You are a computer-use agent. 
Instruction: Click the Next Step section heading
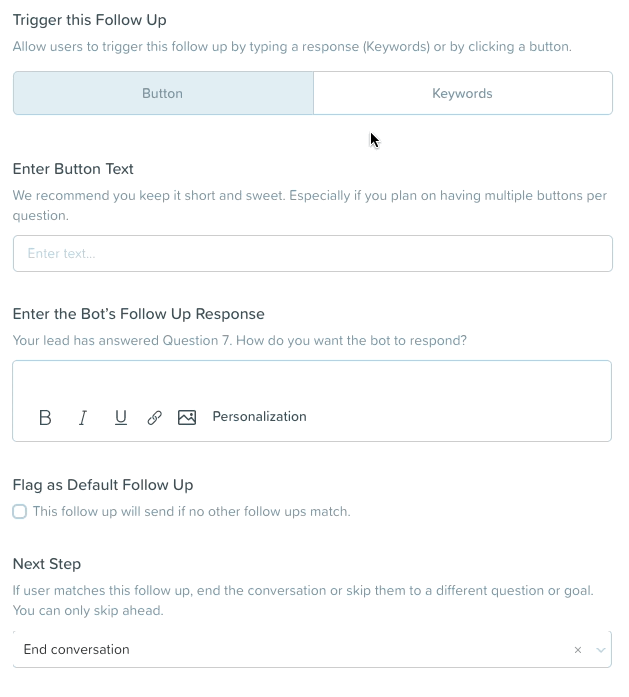point(47,564)
